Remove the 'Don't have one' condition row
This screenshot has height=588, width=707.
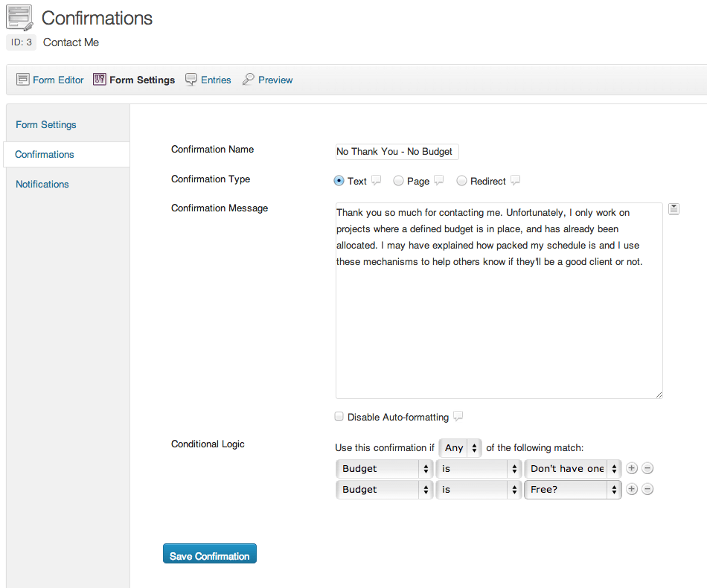point(647,468)
